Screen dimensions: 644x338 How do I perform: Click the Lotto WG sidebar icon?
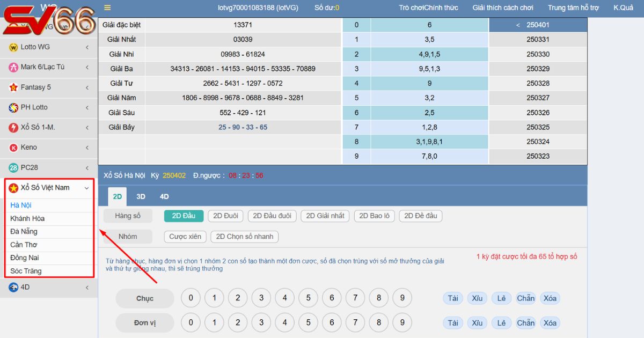pos(13,47)
